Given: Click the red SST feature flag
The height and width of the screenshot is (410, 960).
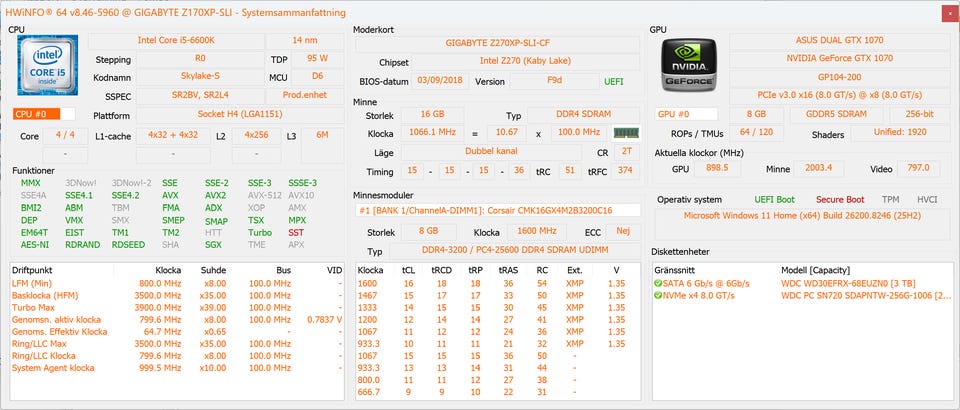Looking at the screenshot, I should [x=296, y=233].
